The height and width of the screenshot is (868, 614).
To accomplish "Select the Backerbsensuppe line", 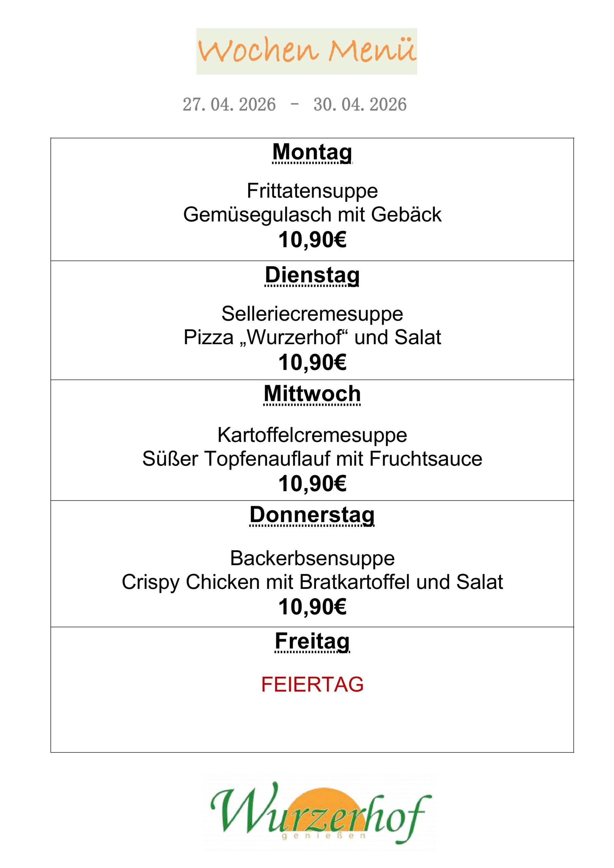I will (312, 558).
